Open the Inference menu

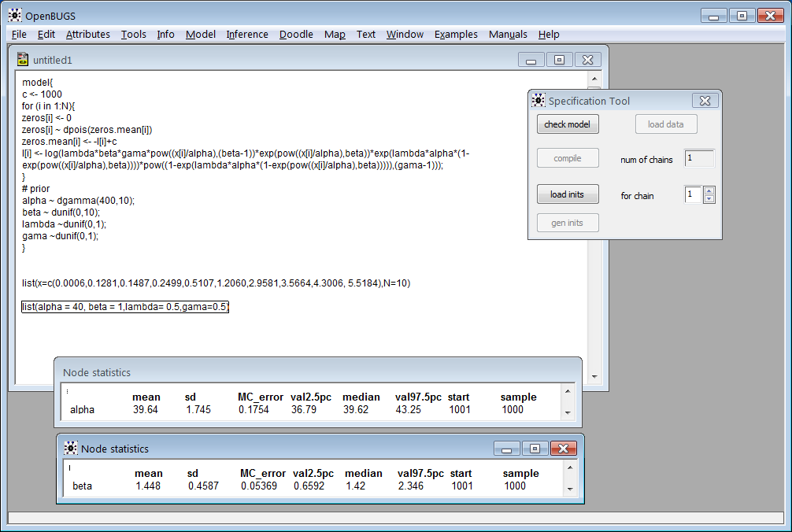(x=247, y=35)
